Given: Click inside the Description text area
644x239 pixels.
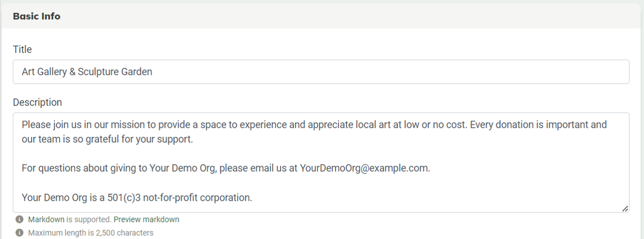Looking at the screenshot, I should point(321,162).
